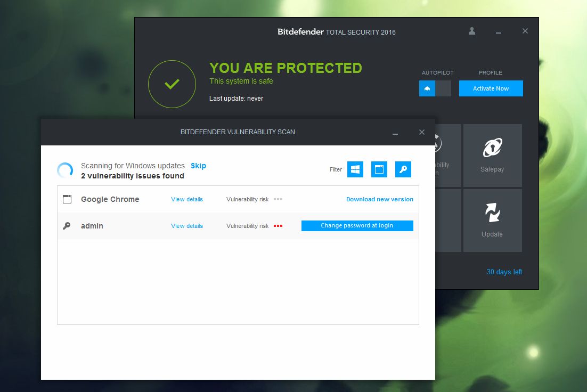
Task: Click Download new version link
Action: tap(380, 199)
